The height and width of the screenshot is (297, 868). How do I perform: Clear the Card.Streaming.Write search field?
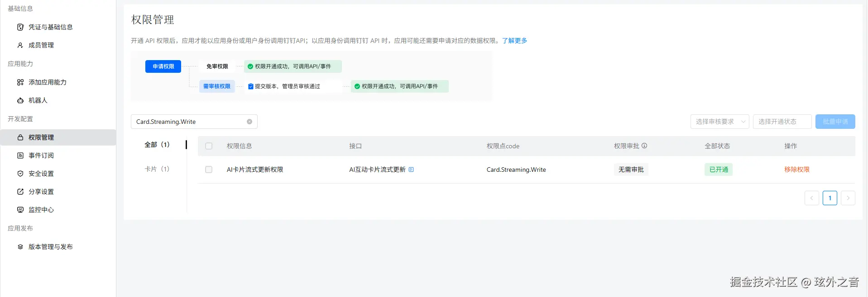[249, 122]
